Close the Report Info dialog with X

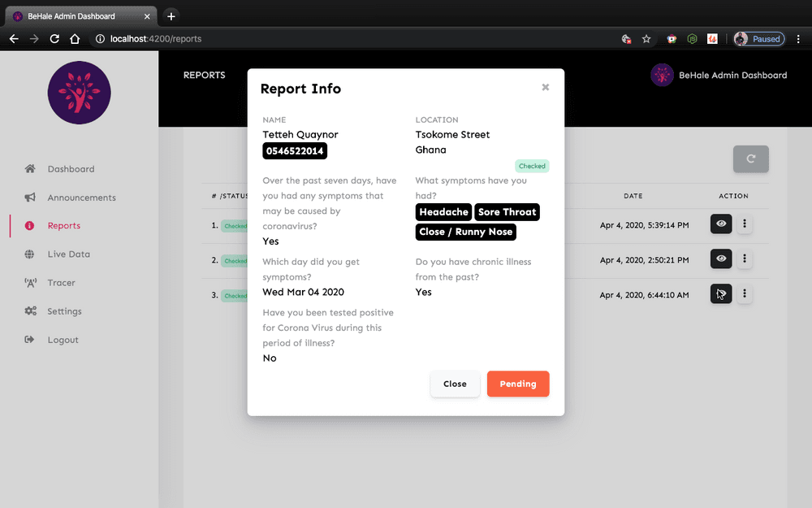coord(546,87)
